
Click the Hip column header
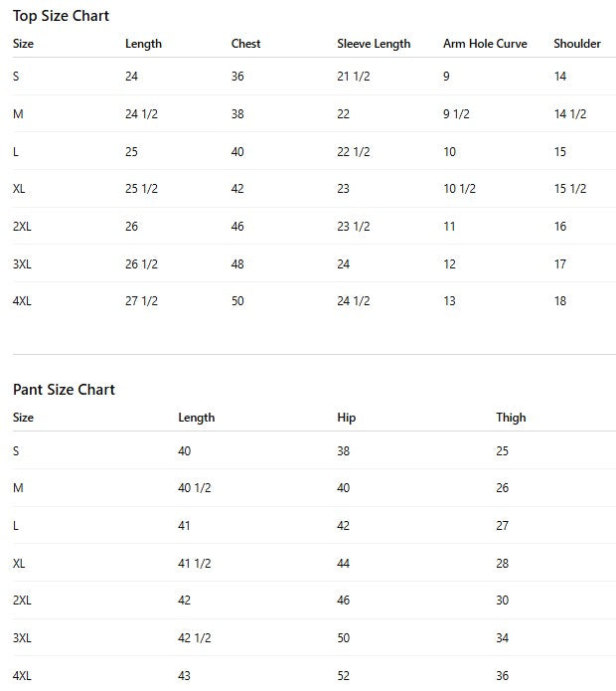(347, 418)
